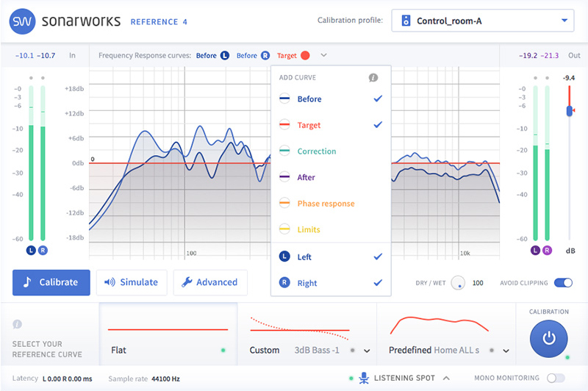The image size is (588, 391).
Task: Click the output level -19.2 reading
Action: click(x=528, y=55)
